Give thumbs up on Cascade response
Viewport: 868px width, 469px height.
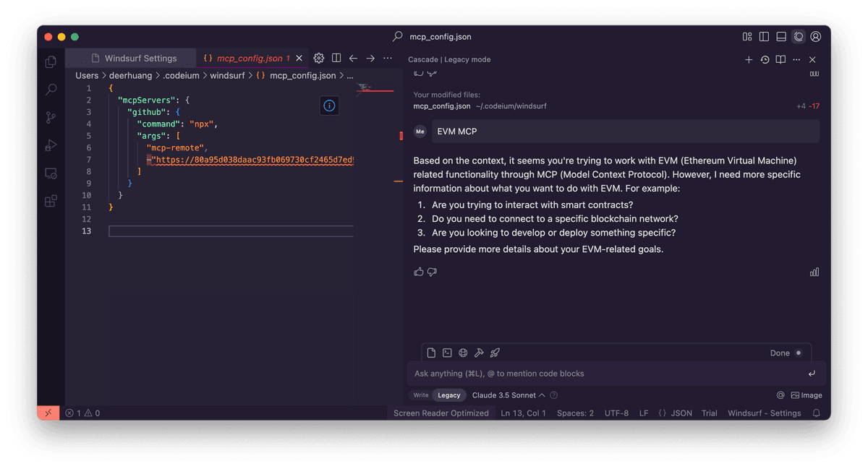(419, 272)
